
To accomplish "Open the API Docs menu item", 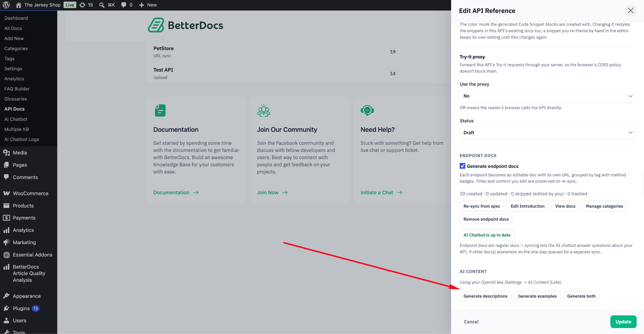I will pos(14,109).
